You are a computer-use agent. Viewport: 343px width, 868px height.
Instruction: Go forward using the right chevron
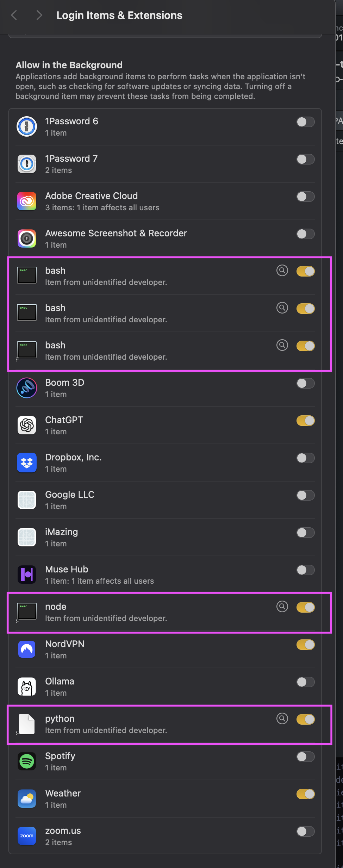[x=39, y=15]
